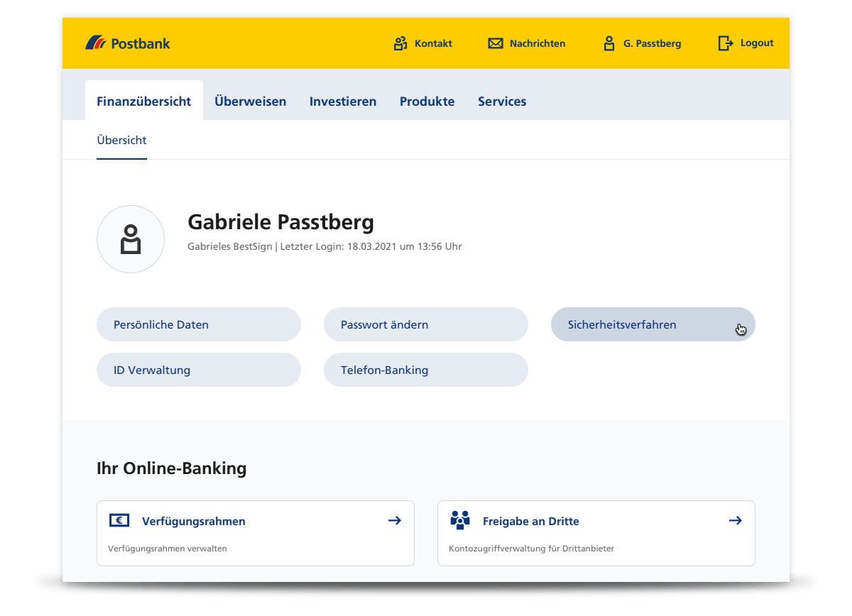
Task: Click the round profile avatar
Action: (x=131, y=239)
